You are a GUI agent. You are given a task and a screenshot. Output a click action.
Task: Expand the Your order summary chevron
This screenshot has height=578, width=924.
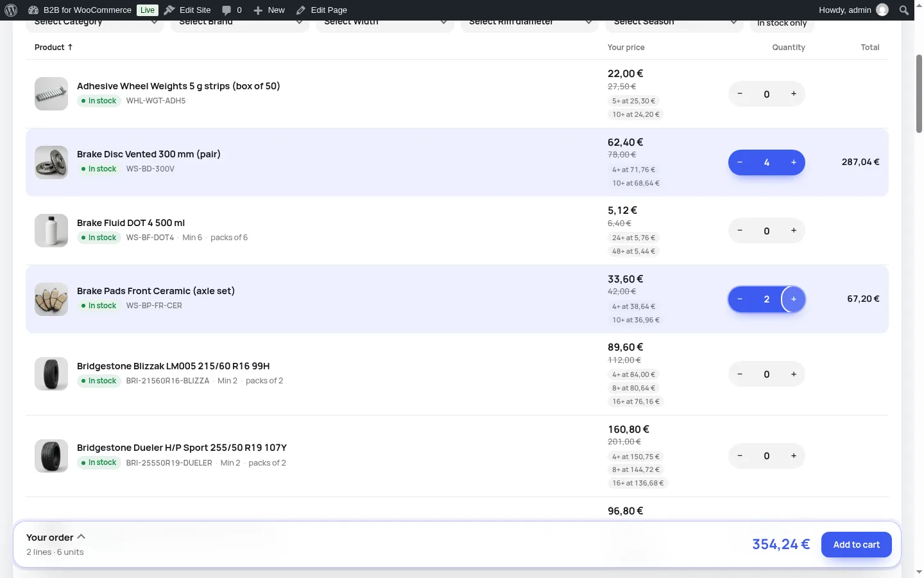tap(81, 537)
